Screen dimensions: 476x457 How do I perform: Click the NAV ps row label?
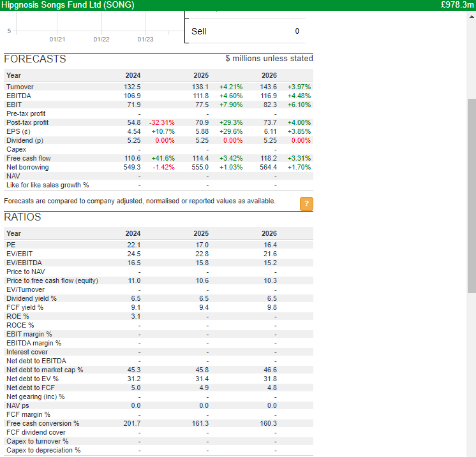pos(18,406)
